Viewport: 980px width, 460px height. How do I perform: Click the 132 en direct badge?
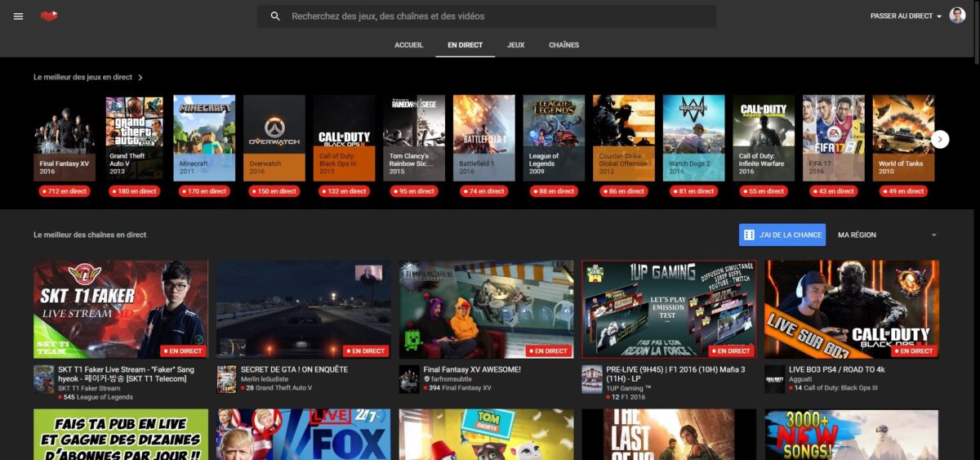click(345, 191)
